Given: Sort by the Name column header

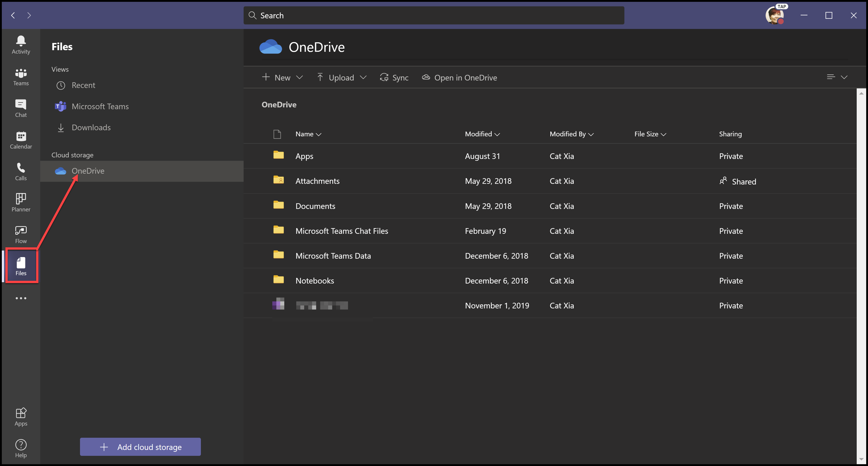Looking at the screenshot, I should pos(308,134).
